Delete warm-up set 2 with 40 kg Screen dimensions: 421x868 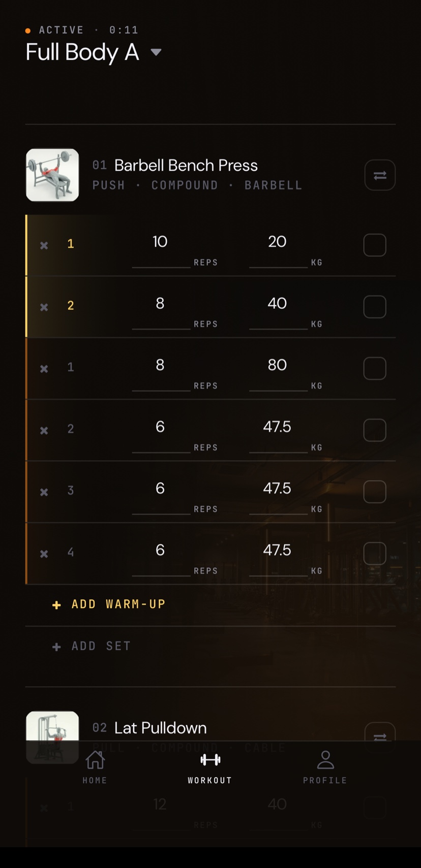point(44,307)
